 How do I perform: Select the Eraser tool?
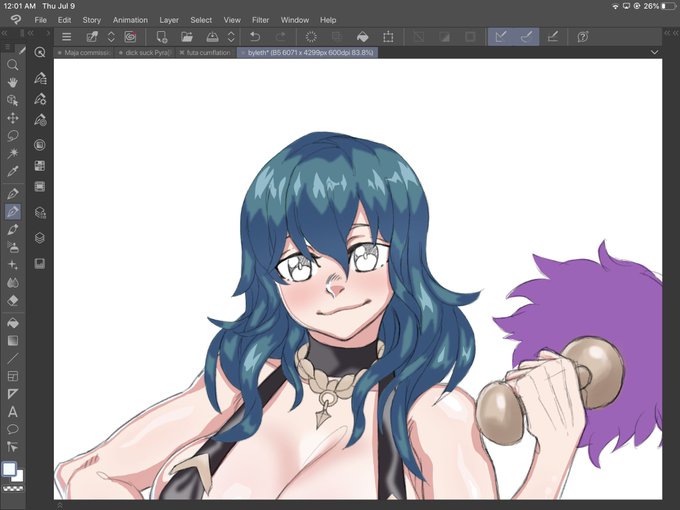13,300
